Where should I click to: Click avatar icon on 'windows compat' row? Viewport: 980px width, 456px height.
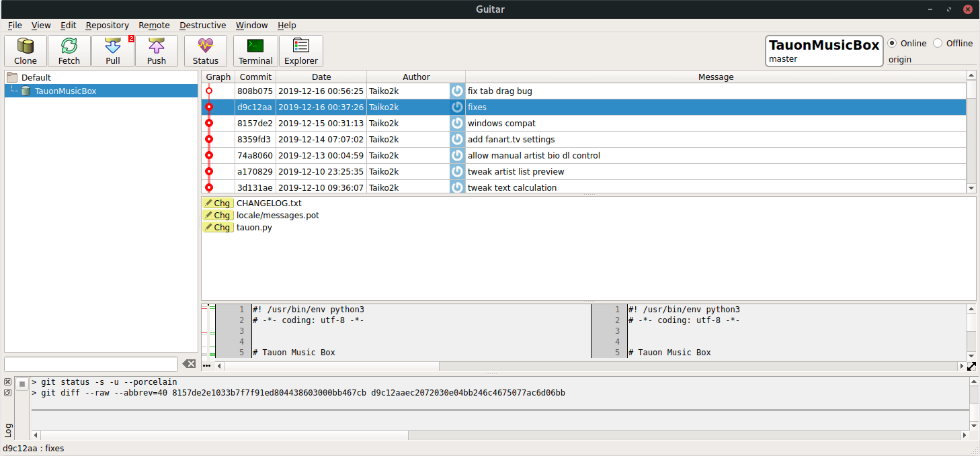click(x=457, y=123)
